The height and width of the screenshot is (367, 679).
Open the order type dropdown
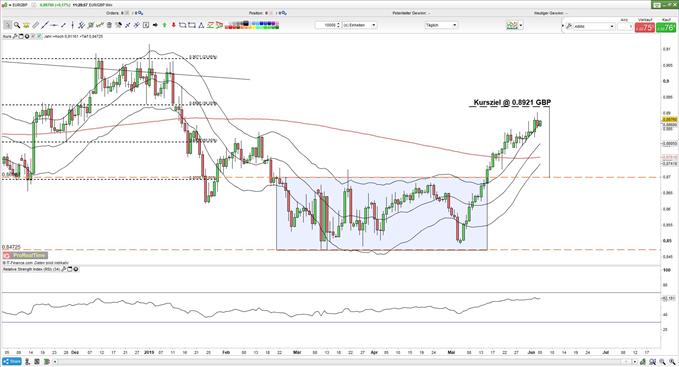point(594,26)
